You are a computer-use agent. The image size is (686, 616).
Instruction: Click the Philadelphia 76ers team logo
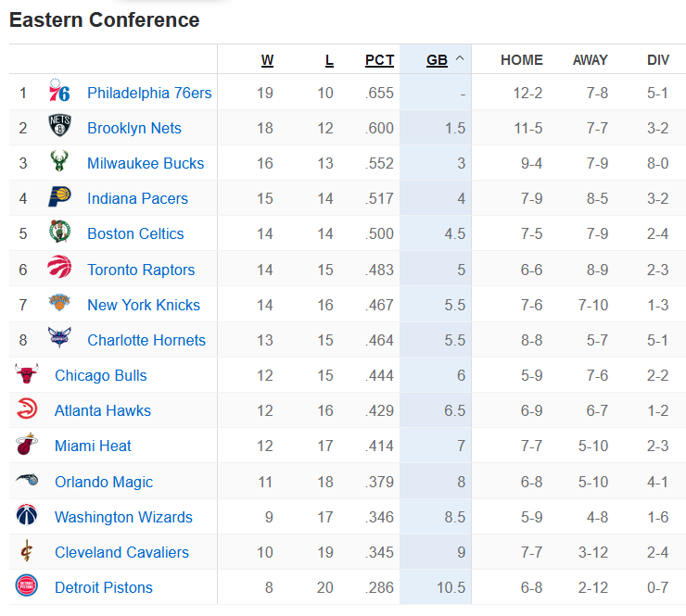point(59,93)
